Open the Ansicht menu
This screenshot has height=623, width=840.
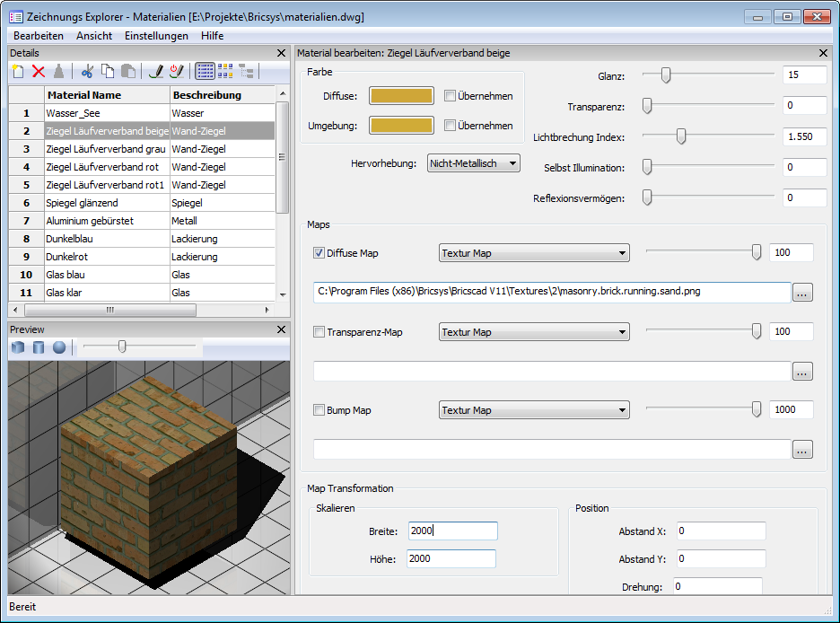point(94,36)
